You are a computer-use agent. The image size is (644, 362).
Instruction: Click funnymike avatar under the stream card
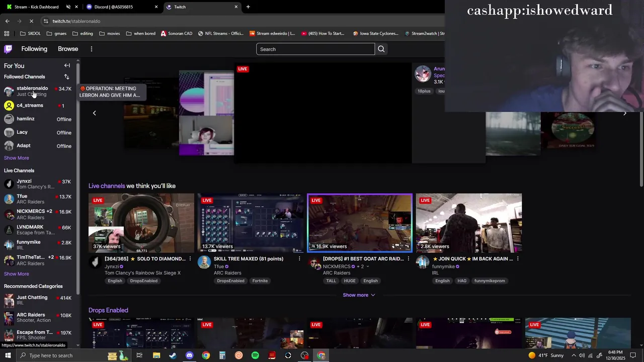[423, 262]
